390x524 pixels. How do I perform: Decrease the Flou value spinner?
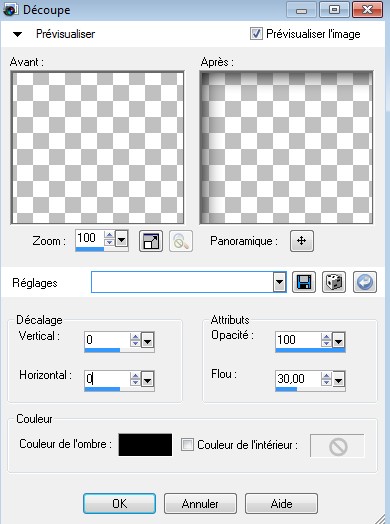(x=326, y=383)
